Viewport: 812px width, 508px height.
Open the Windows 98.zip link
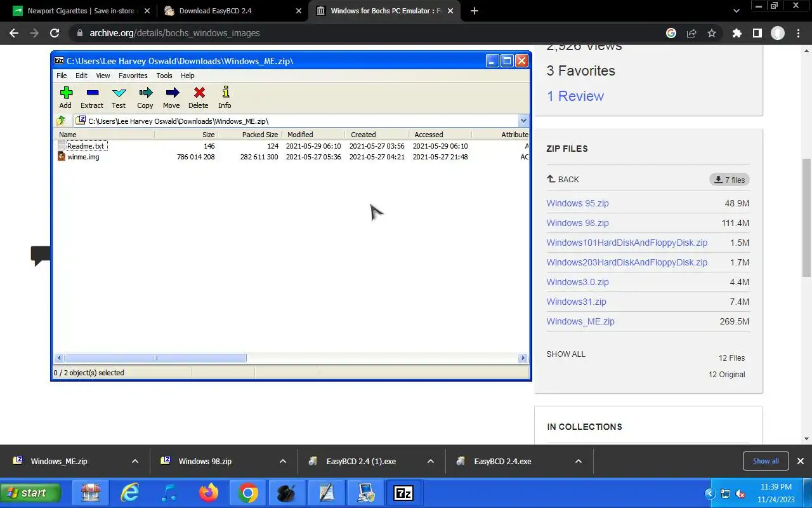pyautogui.click(x=577, y=223)
